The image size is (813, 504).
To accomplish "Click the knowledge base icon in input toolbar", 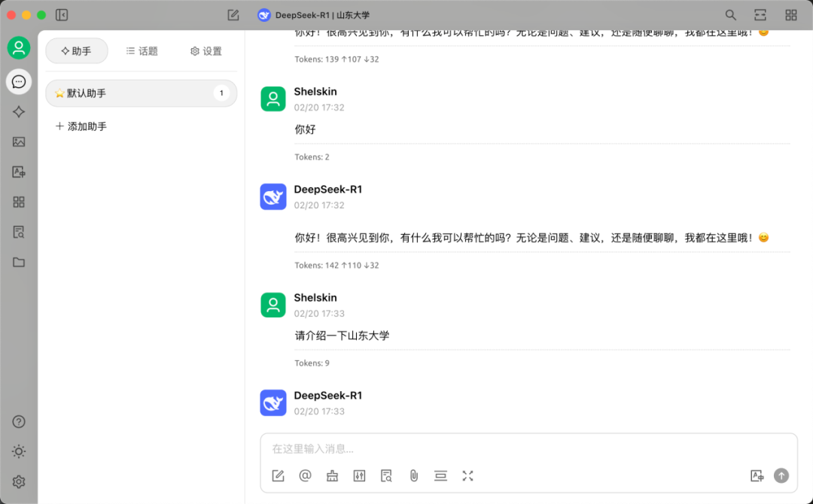I will coord(386,475).
